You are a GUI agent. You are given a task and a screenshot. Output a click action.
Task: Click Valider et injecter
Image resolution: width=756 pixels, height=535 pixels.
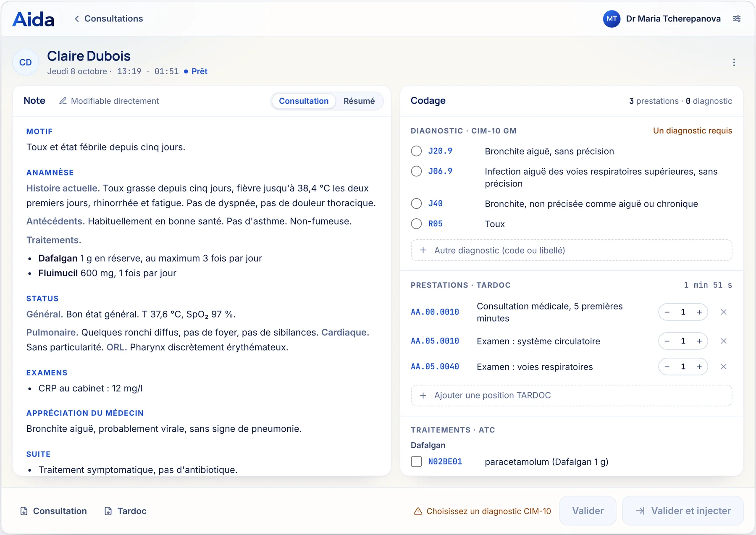tap(683, 511)
